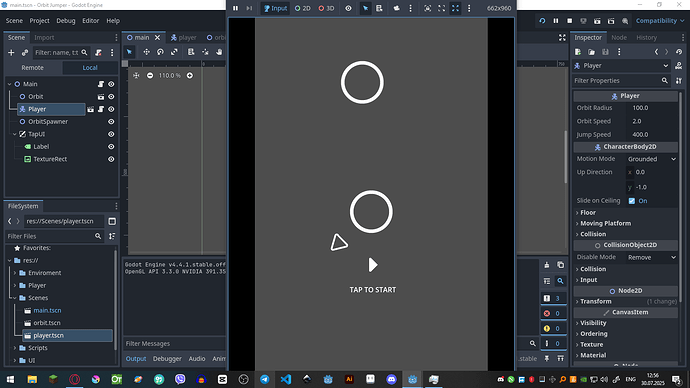Pause the running project from editor toolbar
This screenshot has width=690, height=388.
coord(556,21)
